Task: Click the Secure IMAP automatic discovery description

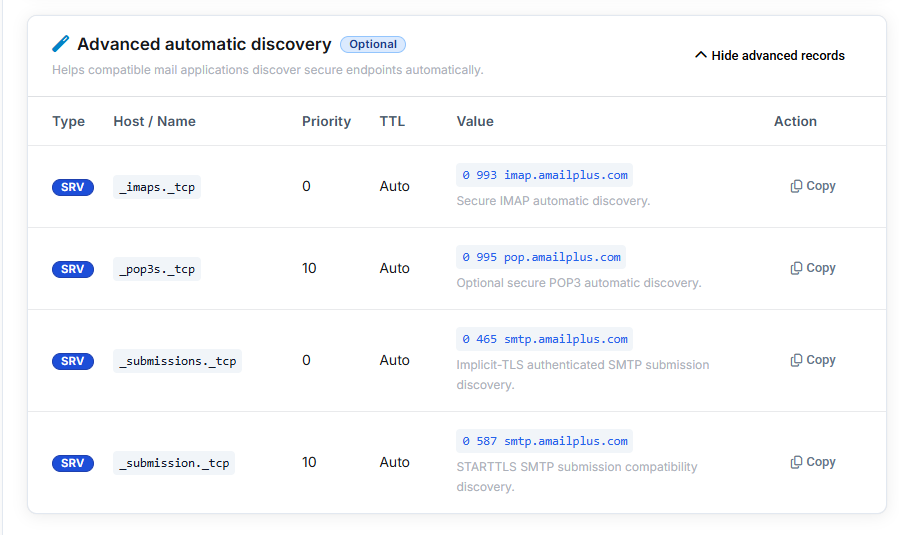Action: [553, 201]
